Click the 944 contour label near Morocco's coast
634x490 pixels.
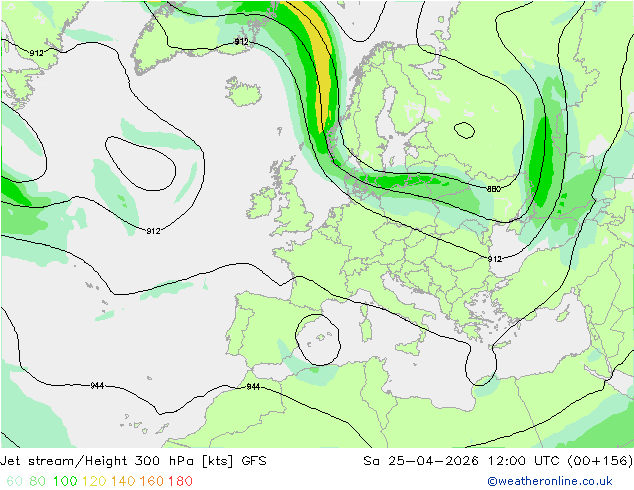(x=253, y=387)
